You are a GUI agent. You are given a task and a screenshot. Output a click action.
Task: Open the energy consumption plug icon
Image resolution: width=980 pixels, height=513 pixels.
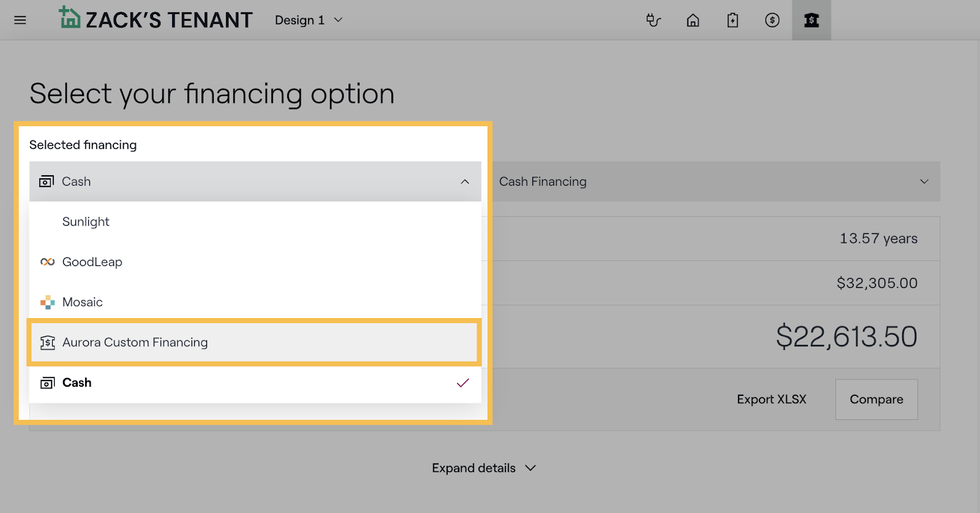pos(654,20)
